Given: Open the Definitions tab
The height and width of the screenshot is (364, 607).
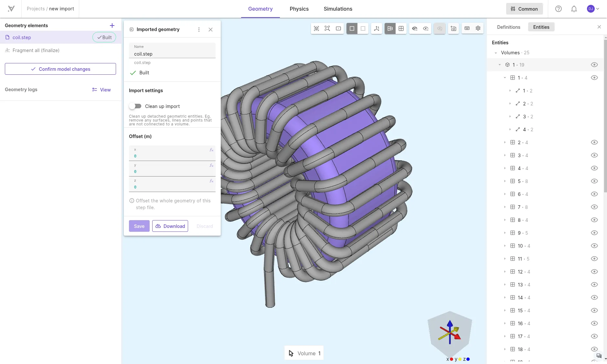Looking at the screenshot, I should [508, 27].
